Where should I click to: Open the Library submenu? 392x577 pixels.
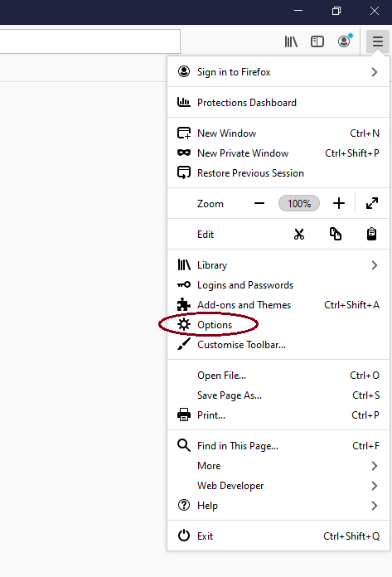[x=278, y=265]
